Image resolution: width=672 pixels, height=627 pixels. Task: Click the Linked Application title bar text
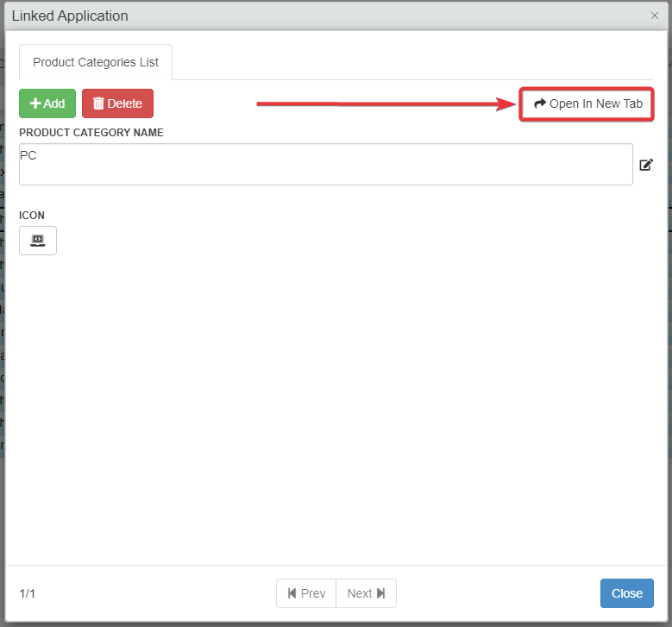pos(70,16)
